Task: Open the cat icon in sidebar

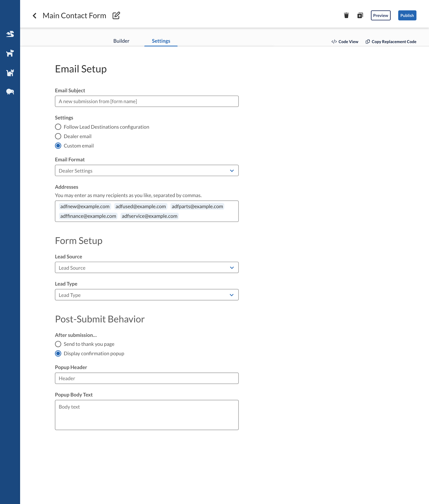Action: click(10, 72)
